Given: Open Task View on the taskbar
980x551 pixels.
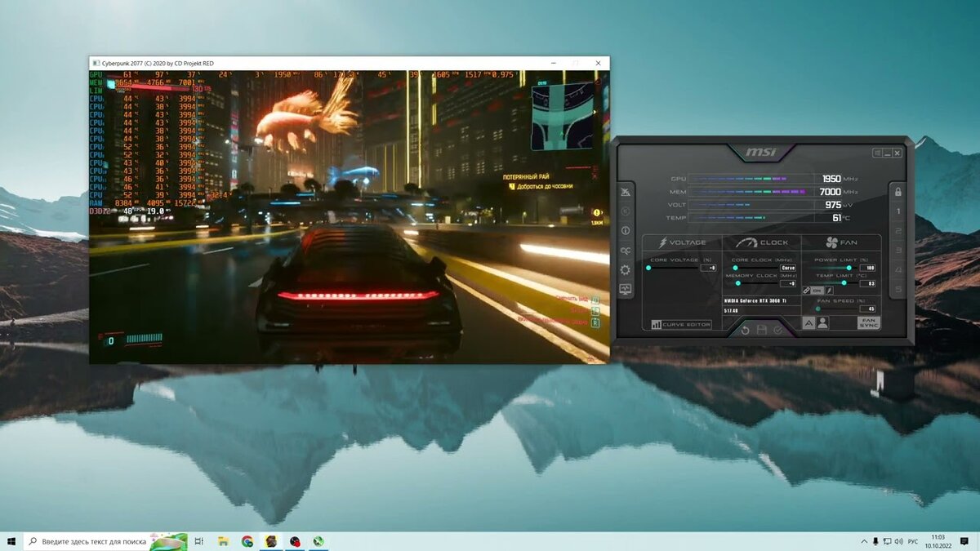Looking at the screenshot, I should tap(199, 541).
